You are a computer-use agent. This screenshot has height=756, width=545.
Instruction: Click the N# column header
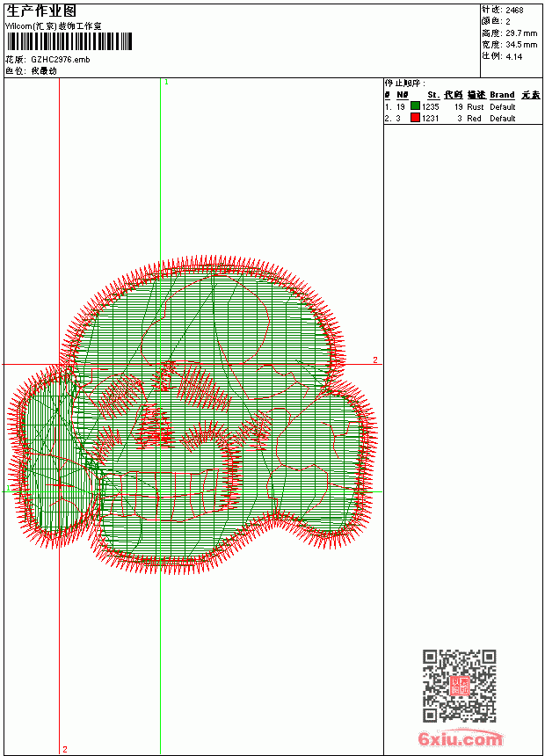[403, 95]
